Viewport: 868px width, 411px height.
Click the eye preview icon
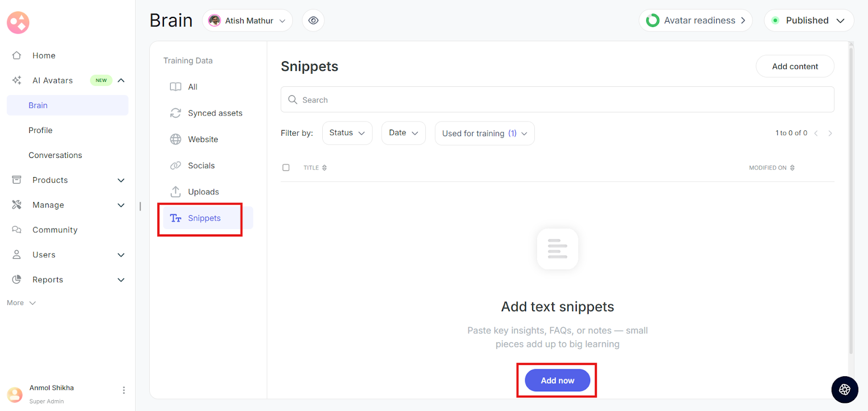point(313,21)
